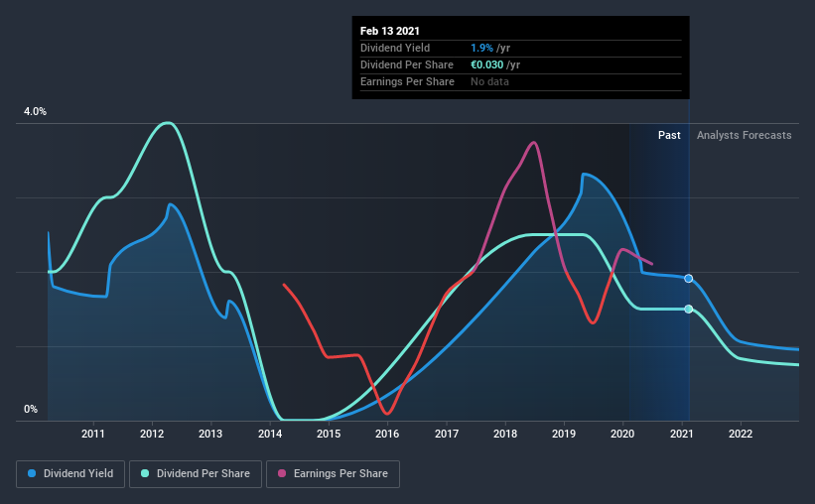815x504 pixels.
Task: Select the 2014 x-axis label
Action: click(270, 434)
